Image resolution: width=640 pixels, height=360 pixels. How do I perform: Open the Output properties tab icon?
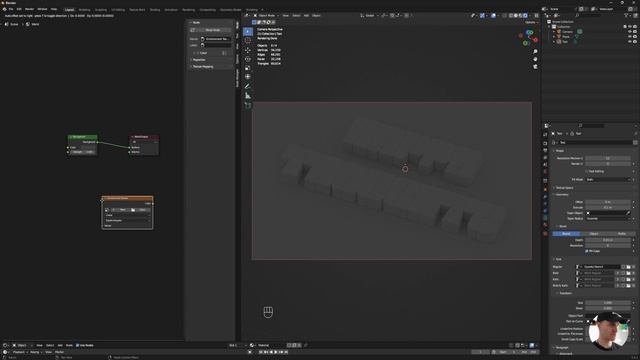pyautogui.click(x=545, y=150)
